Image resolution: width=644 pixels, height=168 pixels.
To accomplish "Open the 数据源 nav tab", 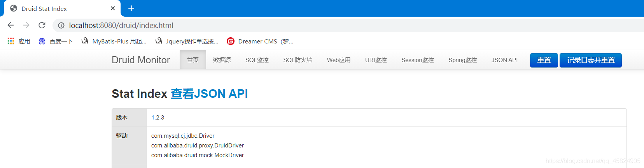I will click(222, 60).
